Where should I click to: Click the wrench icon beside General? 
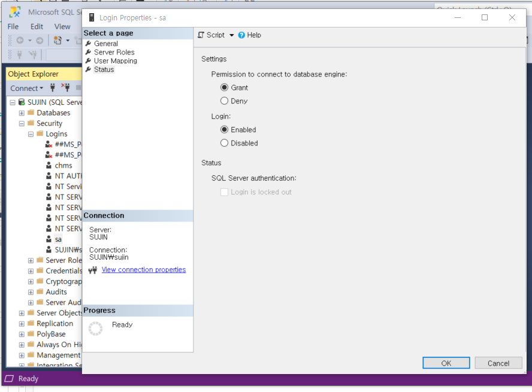(88, 43)
